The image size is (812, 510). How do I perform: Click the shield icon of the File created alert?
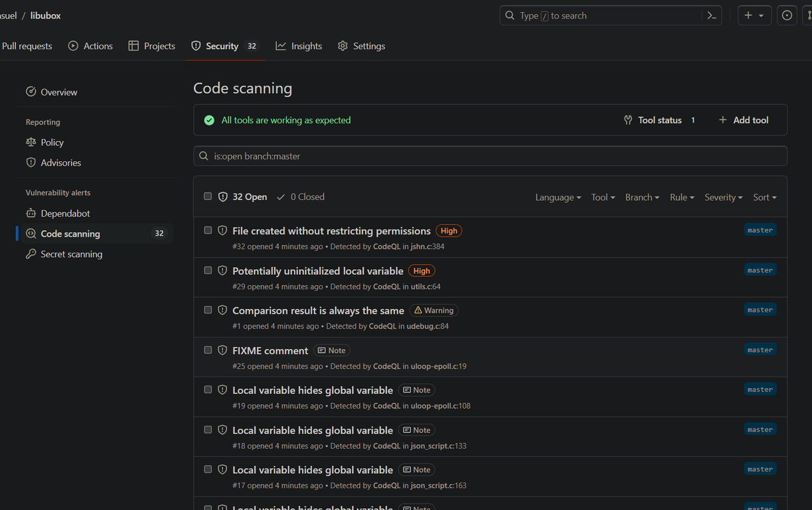223,231
